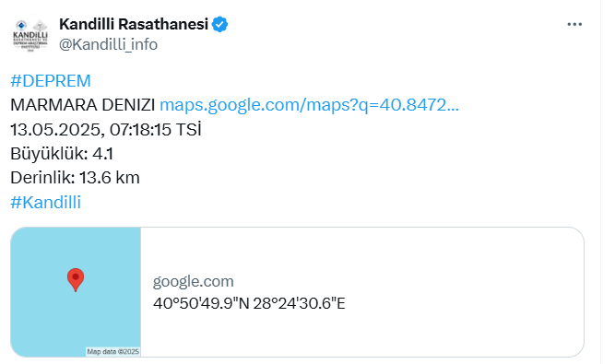Open the #DEPREM hashtag
The height and width of the screenshot is (364, 615).
click(50, 81)
